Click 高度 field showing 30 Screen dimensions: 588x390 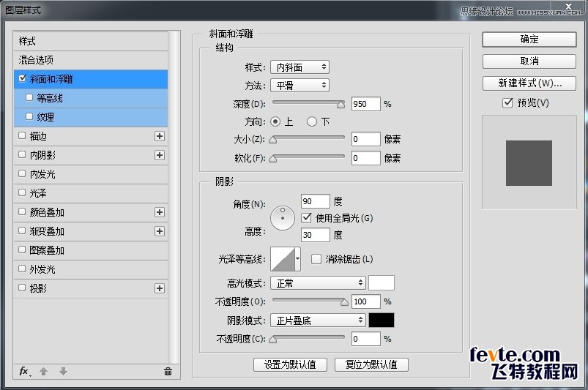[x=316, y=235]
